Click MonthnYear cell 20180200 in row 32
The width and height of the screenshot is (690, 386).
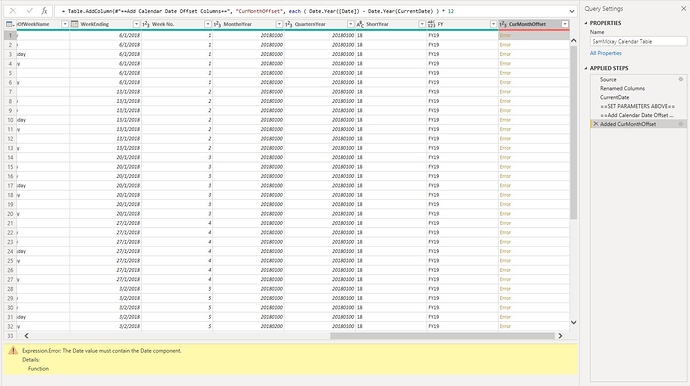tap(248, 326)
